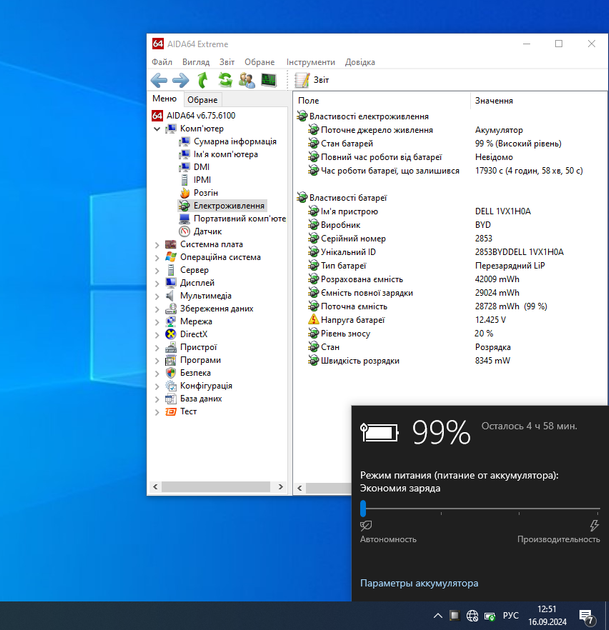Open Портативний комп'ютер item
The width and height of the screenshot is (609, 630).
click(239, 219)
